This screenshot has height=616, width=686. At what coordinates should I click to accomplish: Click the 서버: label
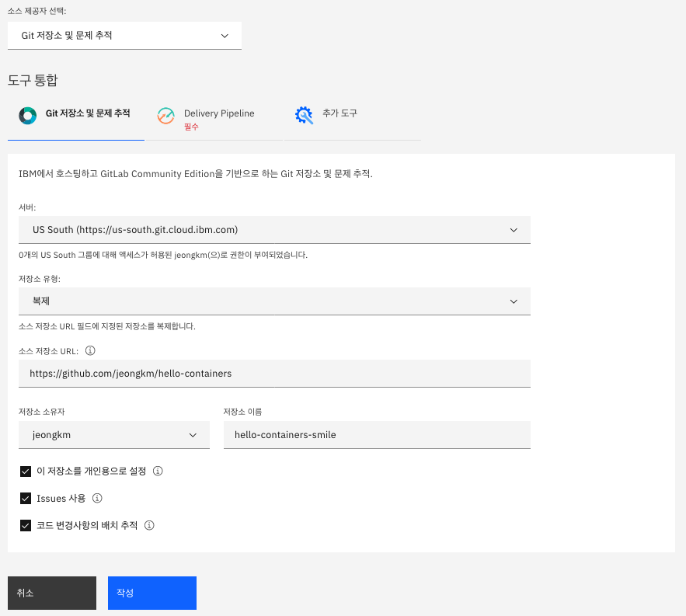[27, 207]
